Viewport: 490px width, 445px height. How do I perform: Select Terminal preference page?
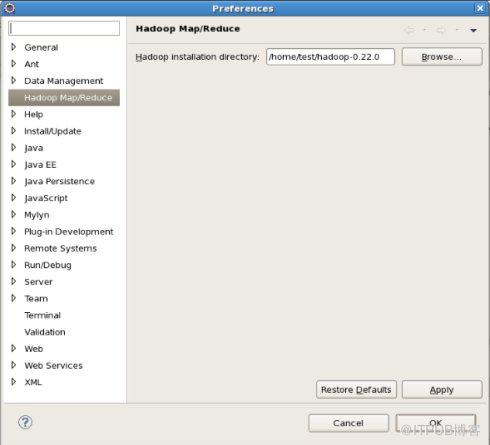point(42,315)
